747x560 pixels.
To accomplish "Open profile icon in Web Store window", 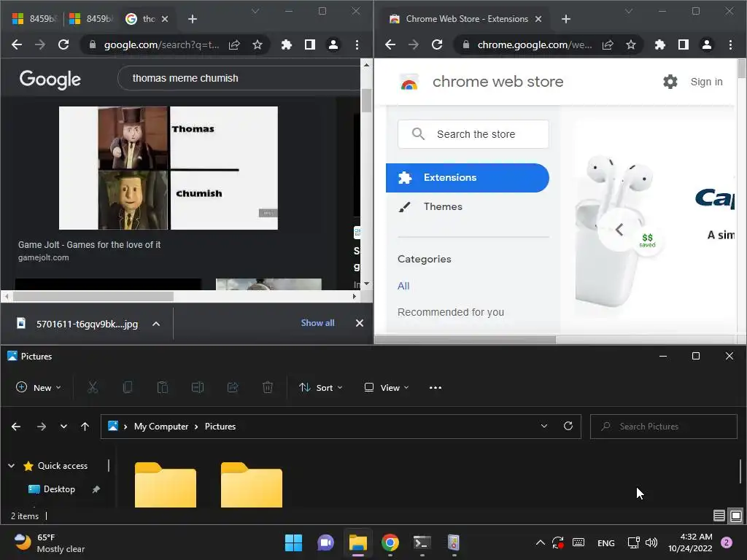I will 706,44.
